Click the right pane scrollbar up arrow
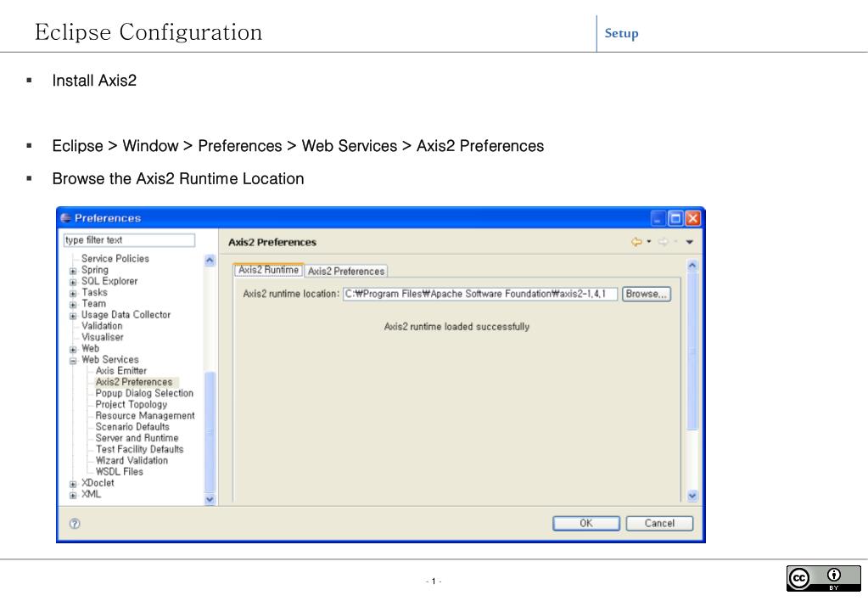Viewport: 868px width, 601px height. (x=692, y=266)
